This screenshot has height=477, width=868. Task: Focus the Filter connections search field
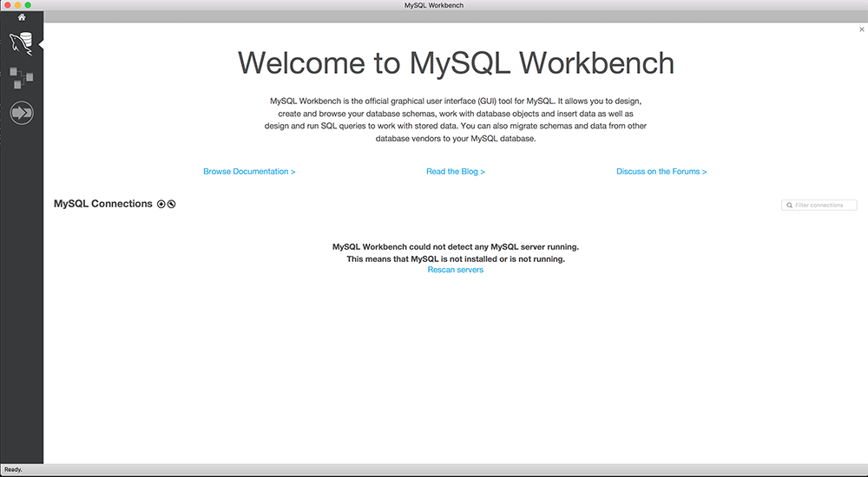819,206
